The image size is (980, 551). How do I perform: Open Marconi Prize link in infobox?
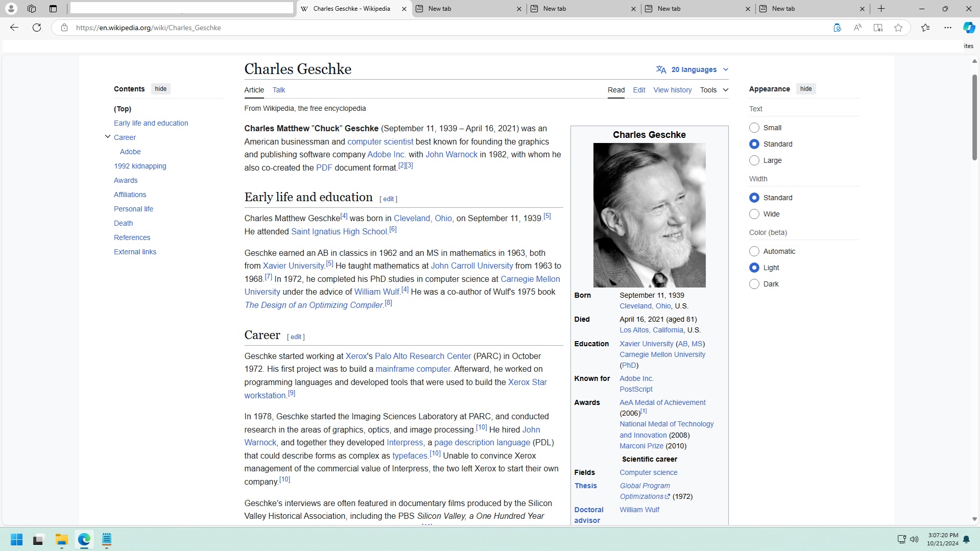641,446
